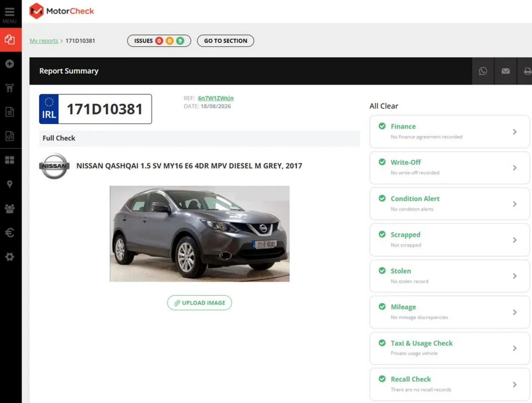Click the 171D10381 registration plate
Viewport: 532px width, 403px height.
pyautogui.click(x=95, y=109)
